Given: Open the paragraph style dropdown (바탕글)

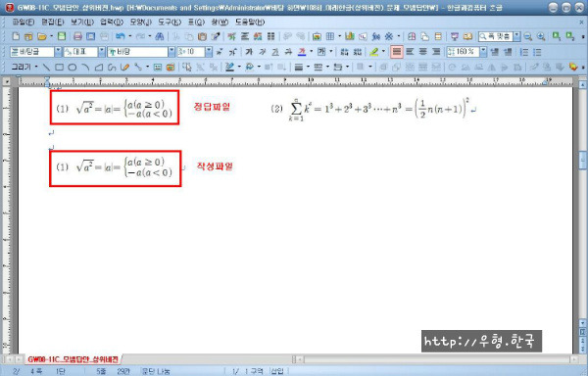Looking at the screenshot, I should tap(58, 52).
